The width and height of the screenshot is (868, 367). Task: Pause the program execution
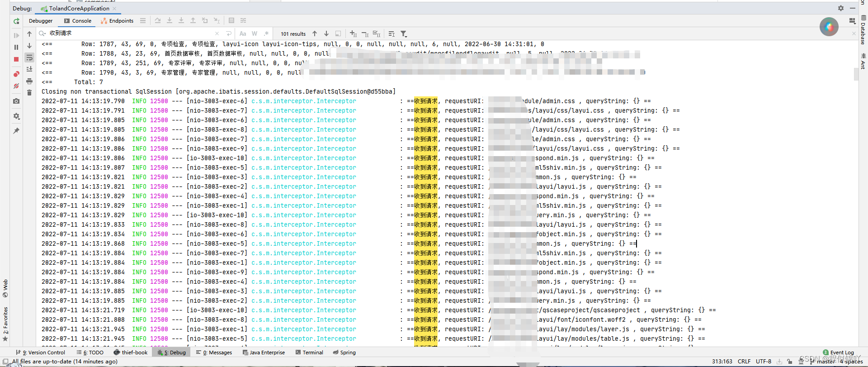[16, 47]
